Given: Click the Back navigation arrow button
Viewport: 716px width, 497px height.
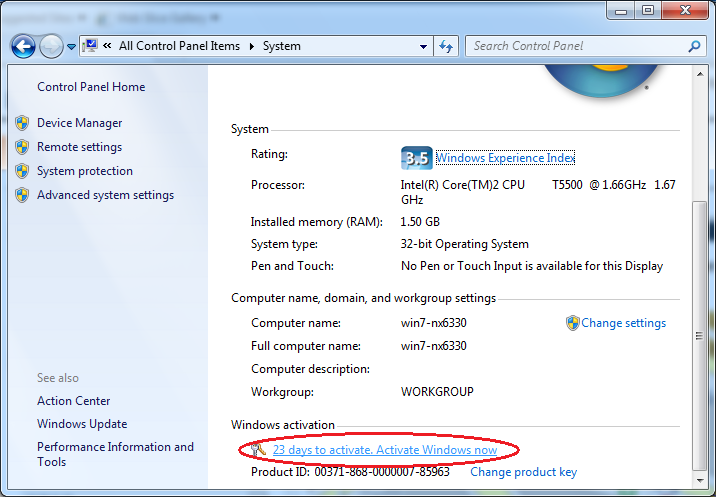Looking at the screenshot, I should pos(23,46).
